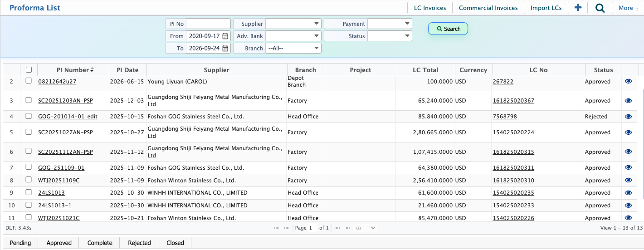Click the plus icon to add proforma
Image resolution: width=644 pixels, height=250 pixels.
(578, 8)
